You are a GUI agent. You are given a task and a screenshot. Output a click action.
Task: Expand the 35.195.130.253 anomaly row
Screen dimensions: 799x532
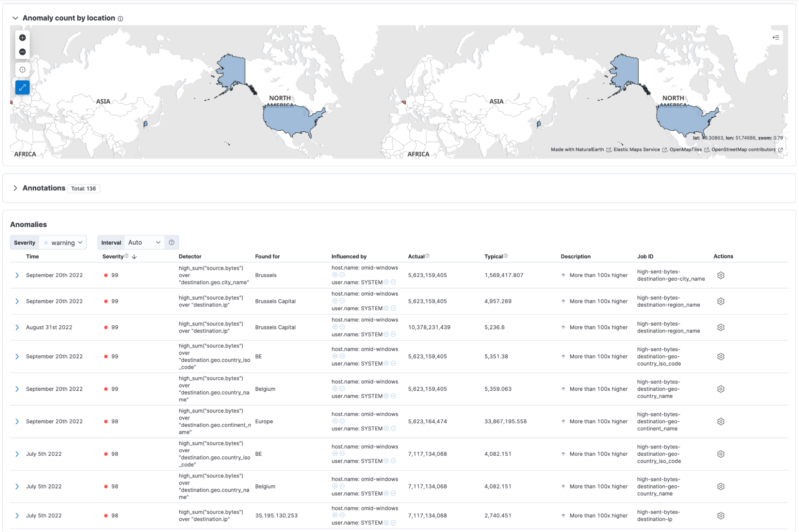pyautogui.click(x=17, y=516)
